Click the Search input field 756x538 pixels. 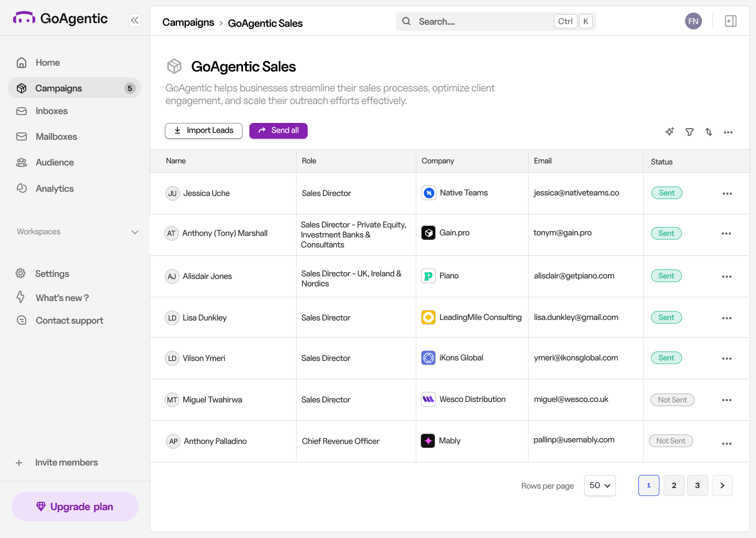pos(483,22)
